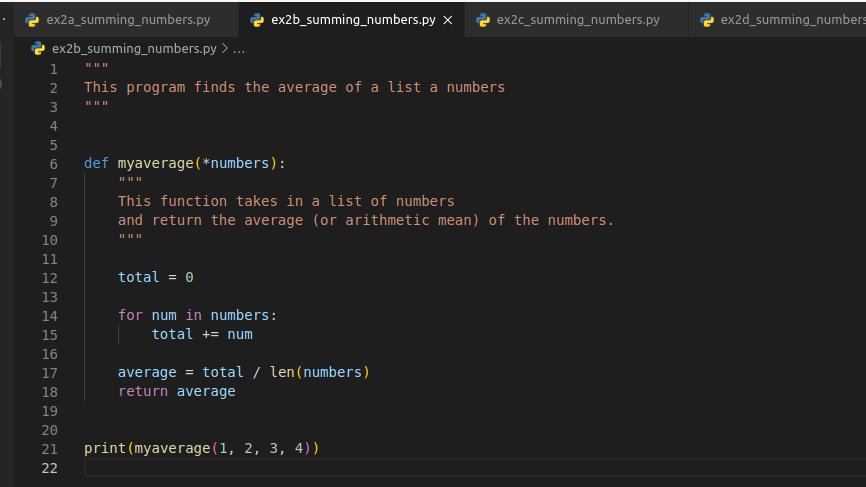Place cursor on empty line 22
This screenshot has height=487, width=866.
(475, 468)
